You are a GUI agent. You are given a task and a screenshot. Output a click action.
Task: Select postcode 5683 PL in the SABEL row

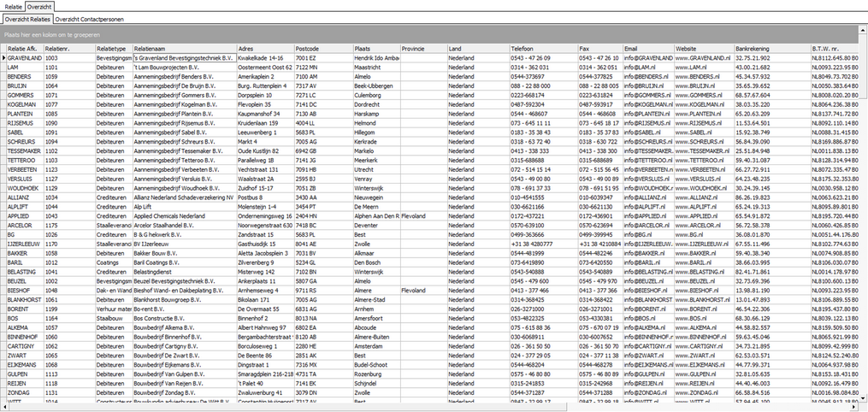[x=323, y=132]
